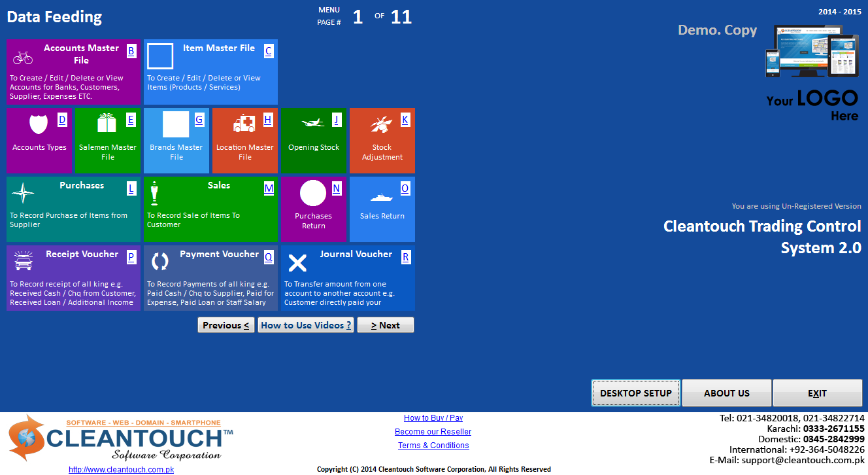Click the white square icon on Brands Master File
This screenshot has width=868, height=475.
[176, 124]
